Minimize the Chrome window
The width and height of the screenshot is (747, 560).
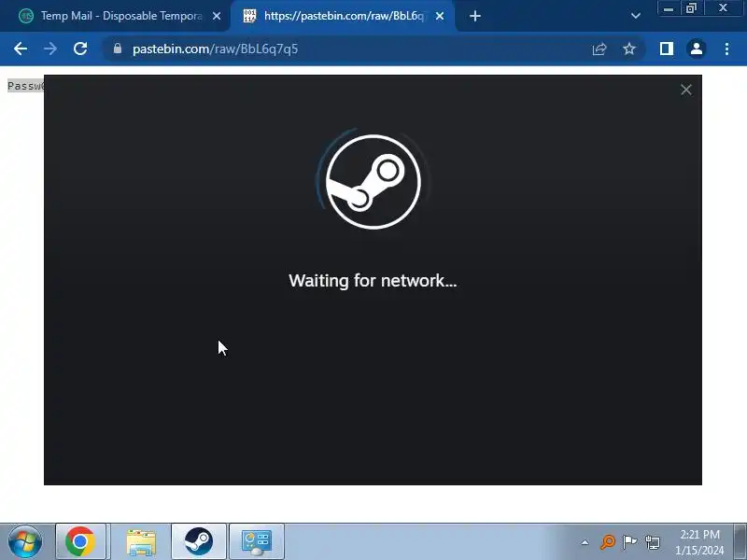pos(668,8)
